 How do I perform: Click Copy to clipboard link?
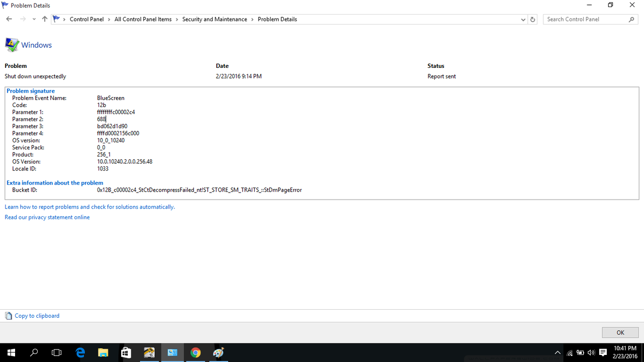(x=37, y=316)
